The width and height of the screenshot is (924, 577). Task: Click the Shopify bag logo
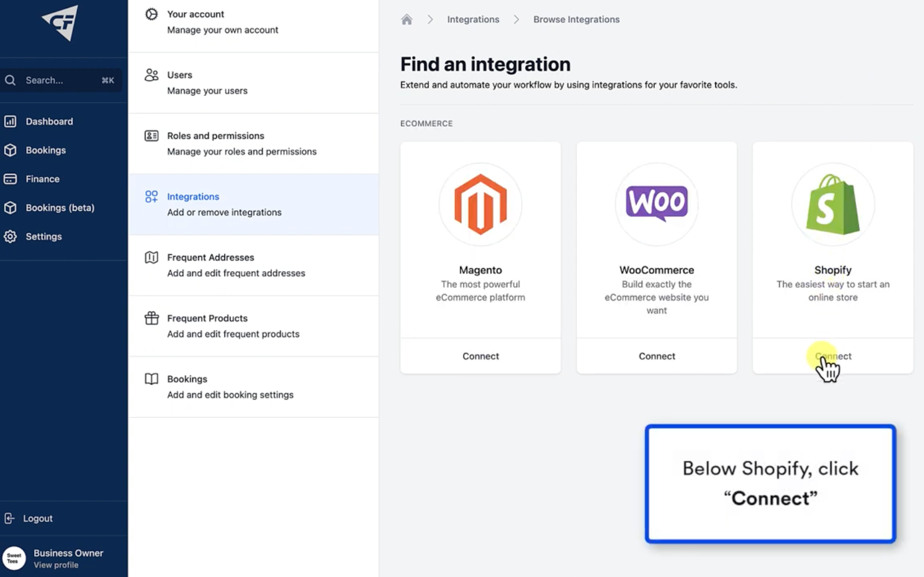click(x=833, y=204)
